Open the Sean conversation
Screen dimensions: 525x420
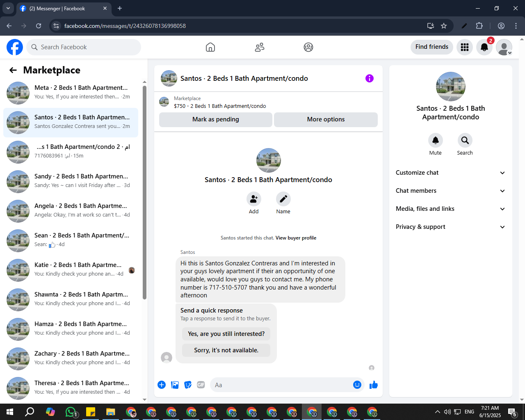point(71,241)
